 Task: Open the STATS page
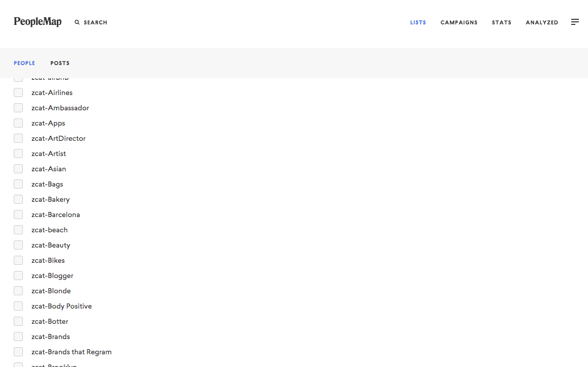tap(502, 22)
